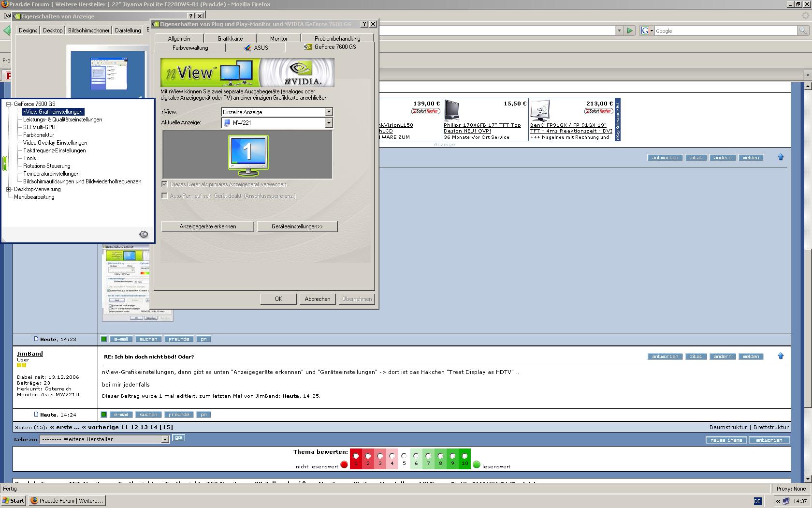Click the Anzeigegeräte erkennen button
The image size is (812, 508).
coord(207,226)
